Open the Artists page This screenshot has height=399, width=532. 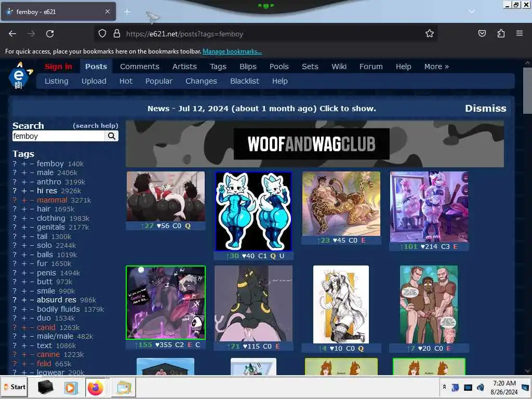pos(184,66)
